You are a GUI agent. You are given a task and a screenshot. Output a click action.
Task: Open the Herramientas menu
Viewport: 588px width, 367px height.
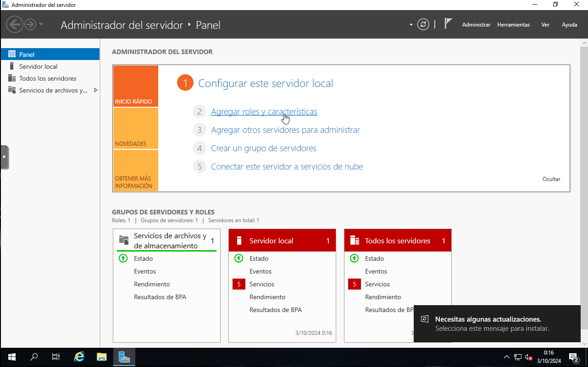tap(513, 25)
